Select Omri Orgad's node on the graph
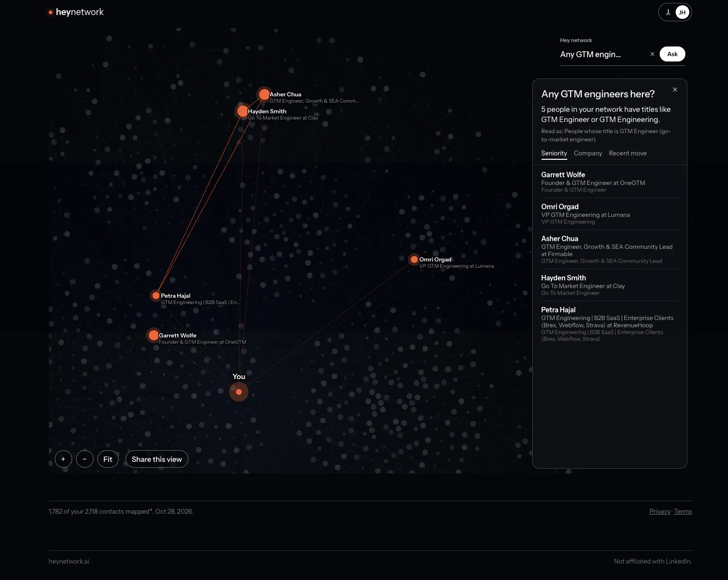The width and height of the screenshot is (728, 580). (x=414, y=259)
